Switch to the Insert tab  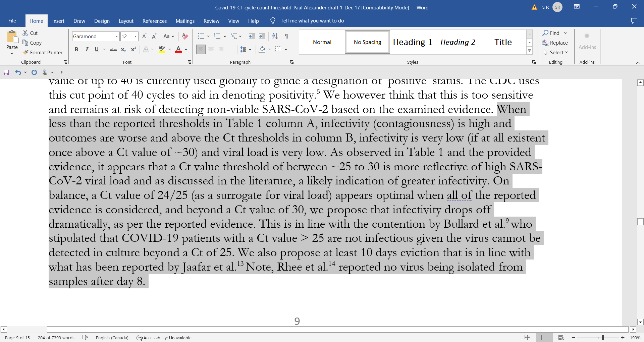[x=58, y=21]
